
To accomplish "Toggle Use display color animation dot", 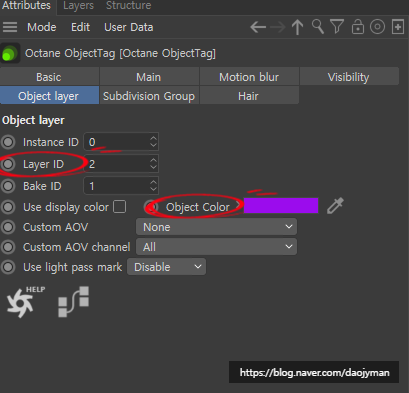I will pyautogui.click(x=8, y=207).
